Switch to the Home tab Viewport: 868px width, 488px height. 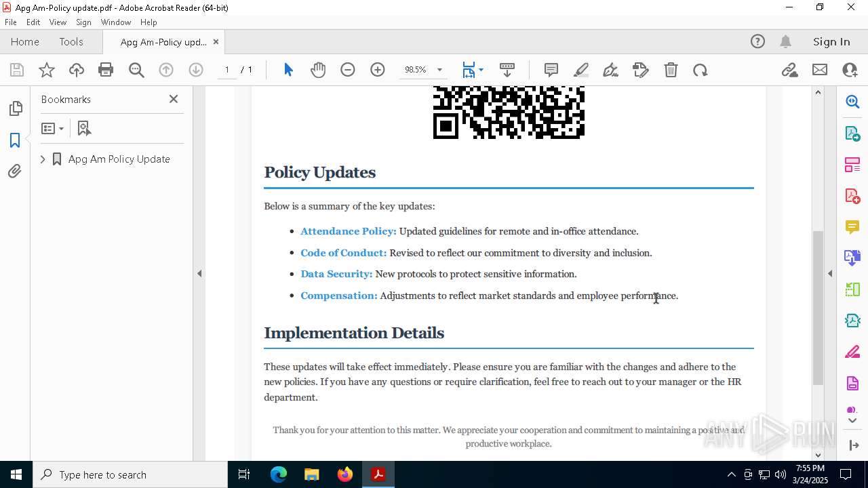pyautogui.click(x=25, y=42)
